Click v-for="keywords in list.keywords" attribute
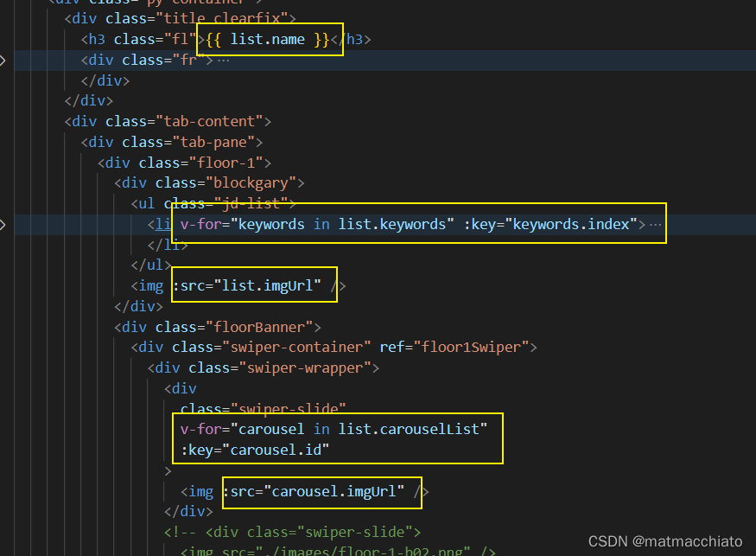This screenshot has height=556, width=756. 317,225
